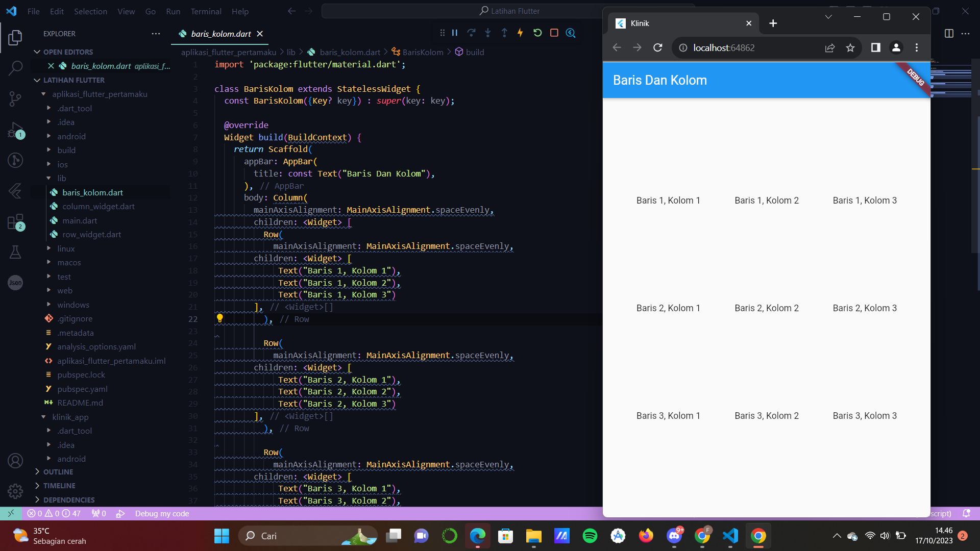Pause the running Flutter app
This screenshot has width=980, height=551.
455,32
